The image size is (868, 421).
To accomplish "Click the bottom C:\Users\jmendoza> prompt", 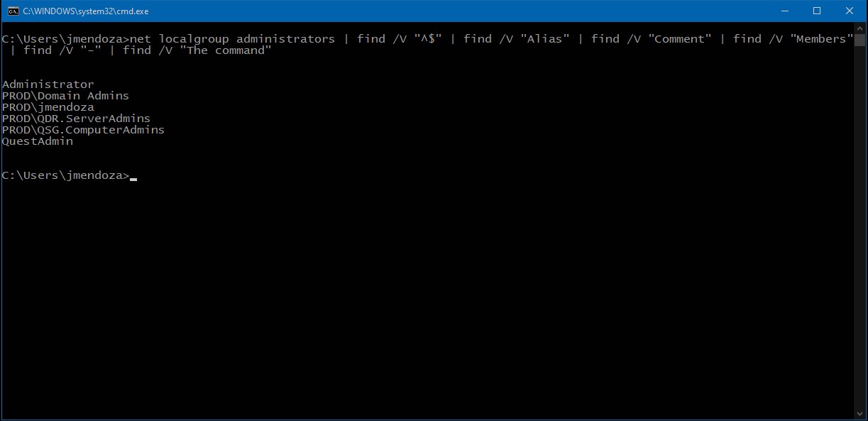I will pos(65,175).
